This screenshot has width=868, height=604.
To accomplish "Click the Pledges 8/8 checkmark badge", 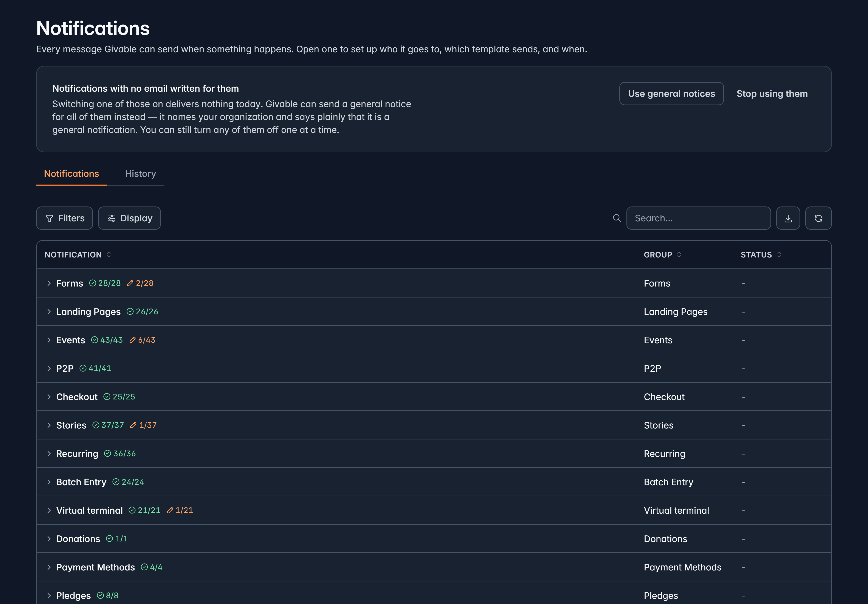I will [108, 595].
